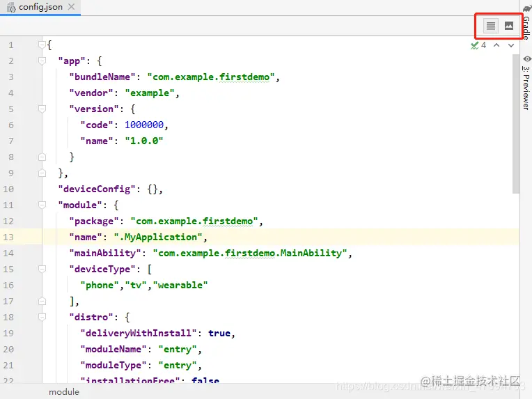The width and height of the screenshot is (532, 399).
Task: Close the config.json tab
Action: pyautogui.click(x=71, y=7)
